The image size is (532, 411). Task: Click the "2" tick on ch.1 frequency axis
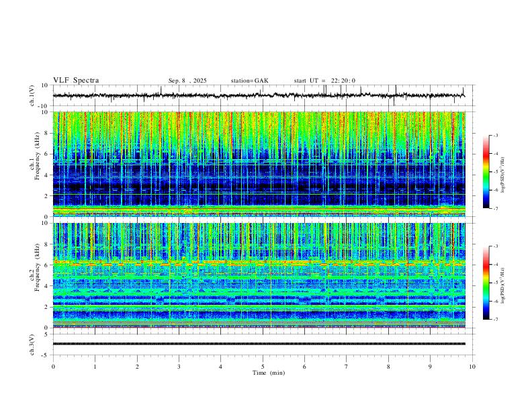coord(46,196)
